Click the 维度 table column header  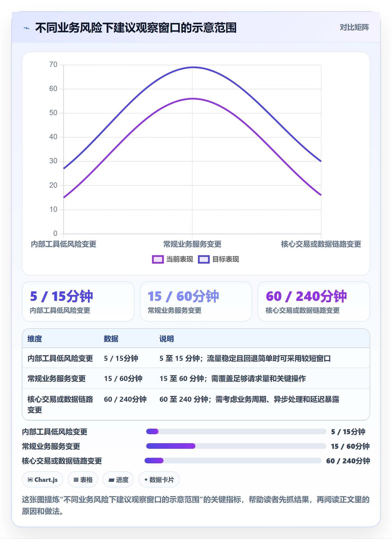tap(35, 339)
